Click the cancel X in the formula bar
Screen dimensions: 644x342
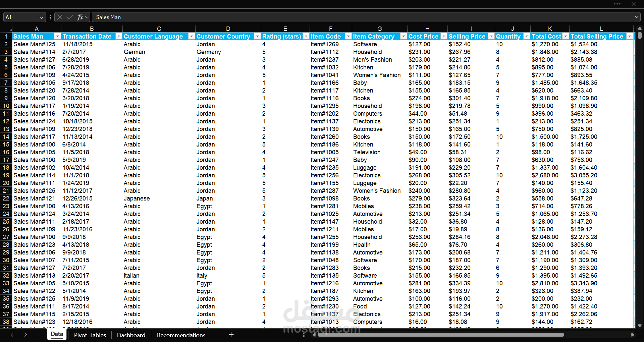(60, 17)
